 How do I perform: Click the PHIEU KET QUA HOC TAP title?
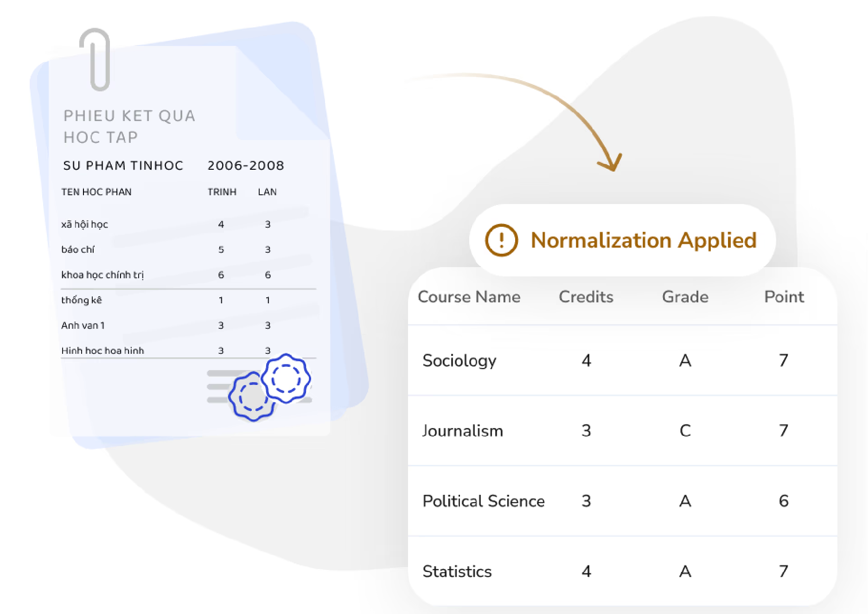[x=129, y=126]
